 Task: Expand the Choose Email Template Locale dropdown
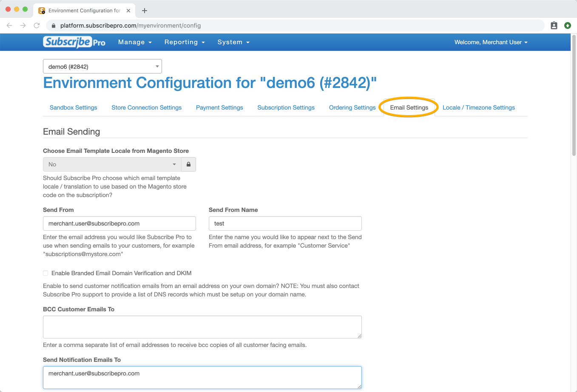112,164
